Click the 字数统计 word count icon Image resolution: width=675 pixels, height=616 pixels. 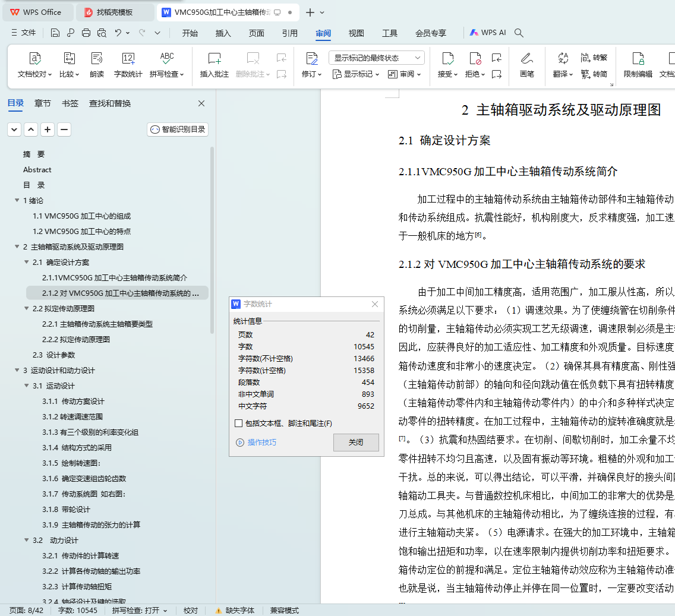[128, 58]
